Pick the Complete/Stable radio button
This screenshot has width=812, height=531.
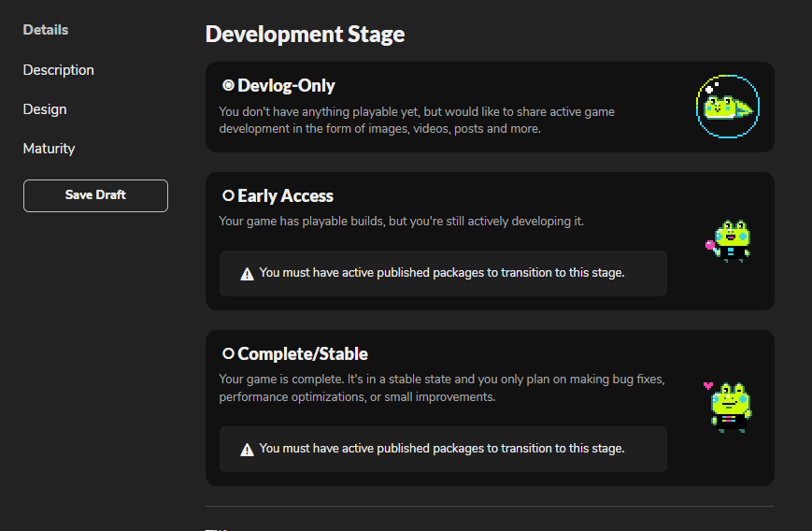[x=228, y=354]
